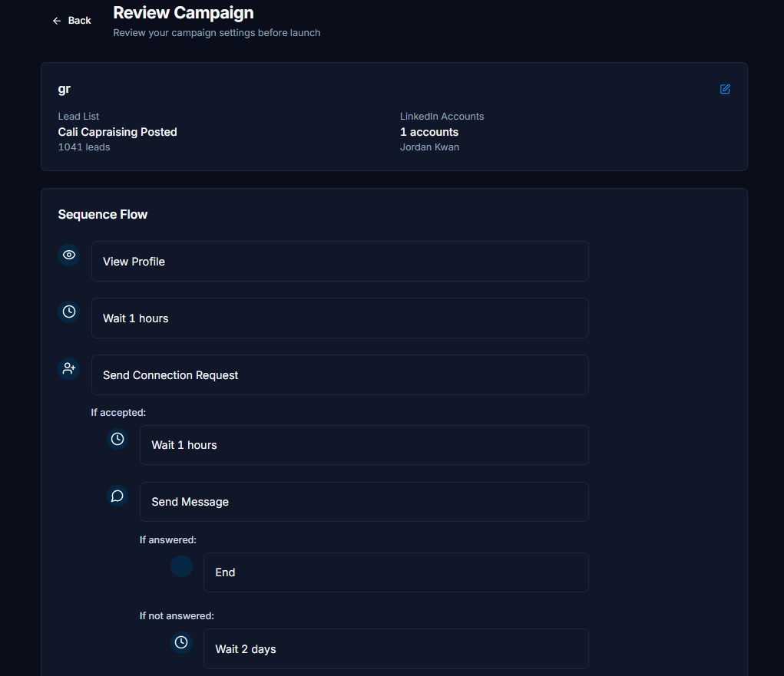This screenshot has width=784, height=676.
Task: Click the clock icon under If accepted
Action: 117,439
